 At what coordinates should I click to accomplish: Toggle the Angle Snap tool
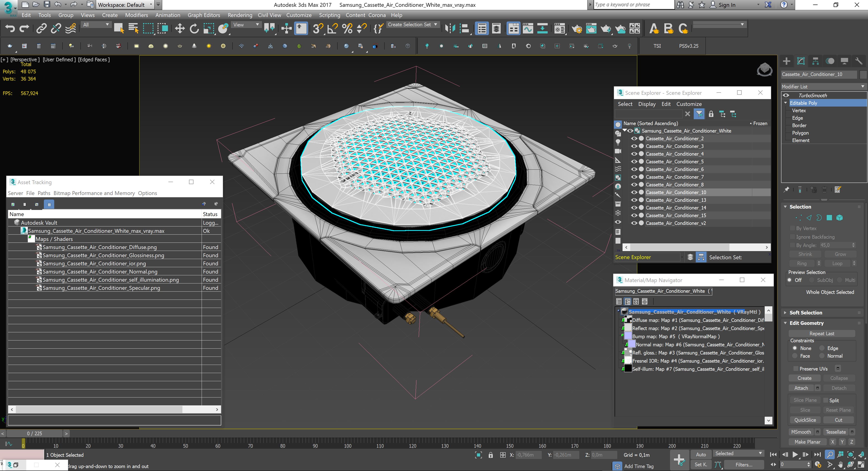(x=333, y=29)
